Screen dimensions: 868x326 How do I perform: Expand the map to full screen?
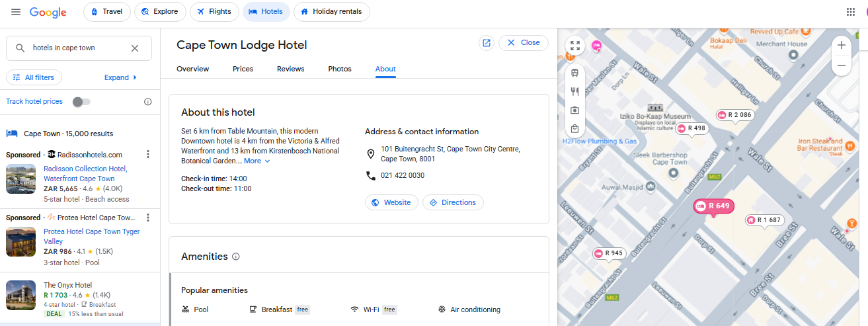pos(575,46)
